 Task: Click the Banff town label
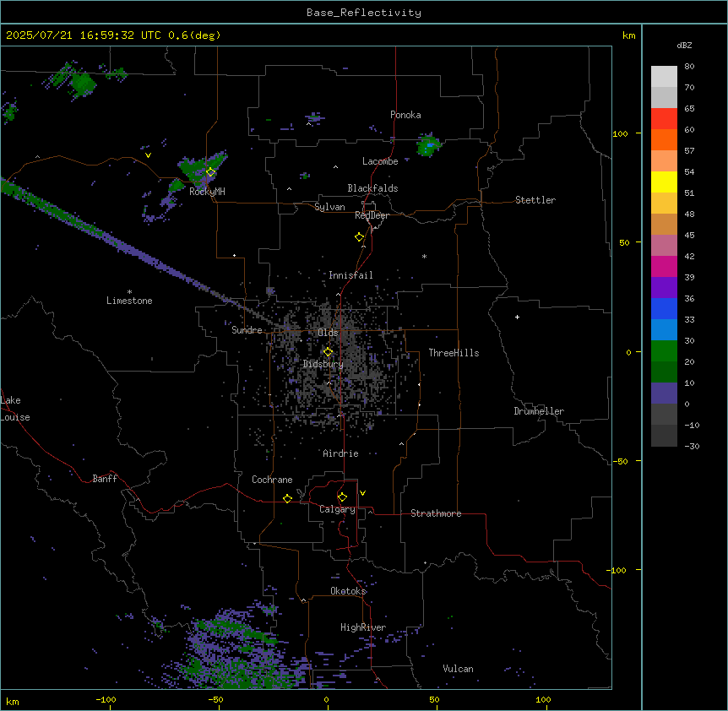(105, 479)
